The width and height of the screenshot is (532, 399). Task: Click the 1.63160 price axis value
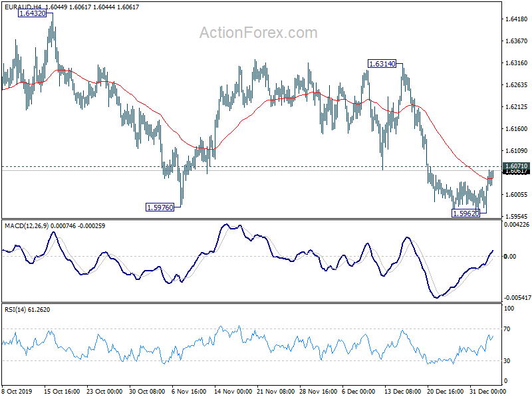[517, 63]
